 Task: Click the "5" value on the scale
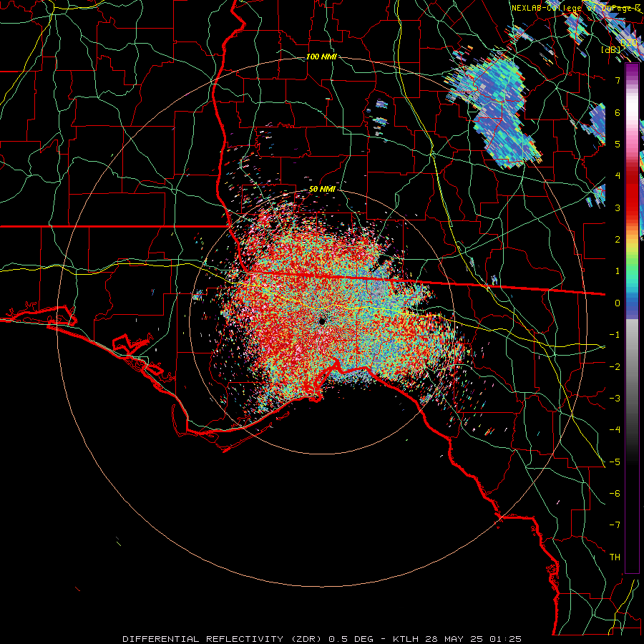pos(618,144)
